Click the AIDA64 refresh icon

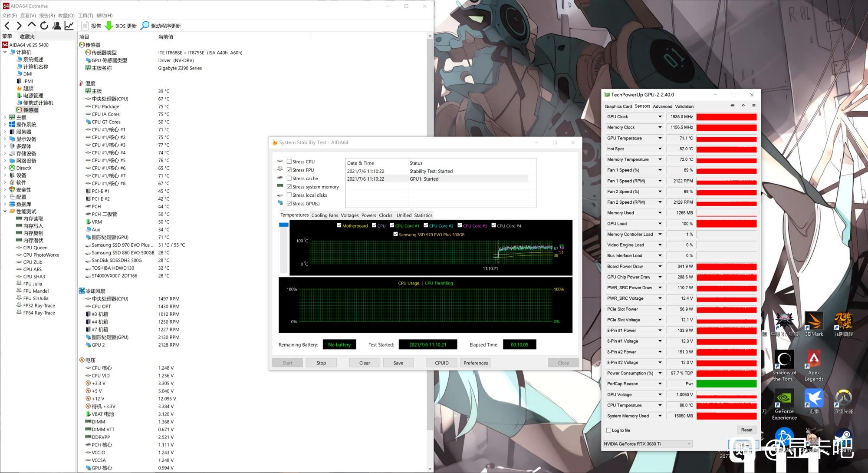(x=44, y=26)
